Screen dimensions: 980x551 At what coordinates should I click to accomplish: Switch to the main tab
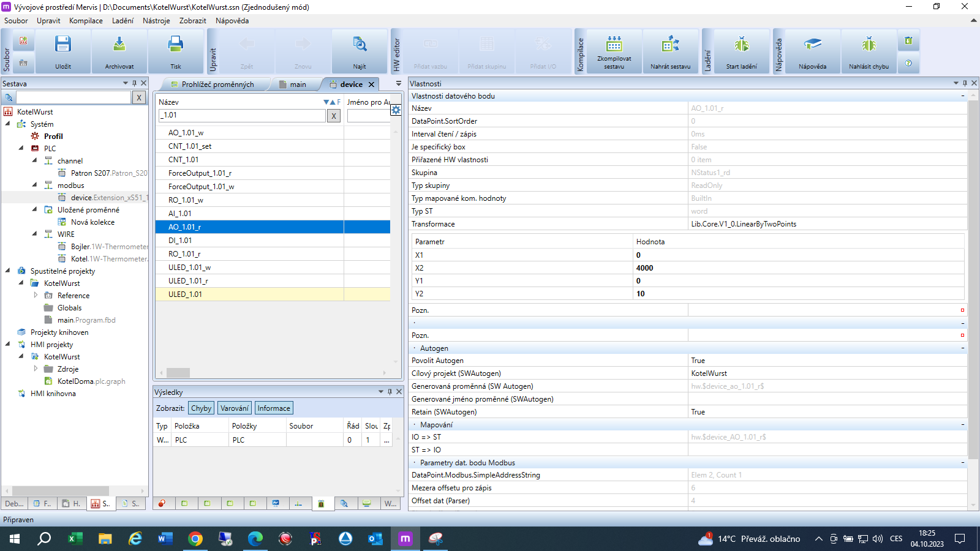point(298,84)
